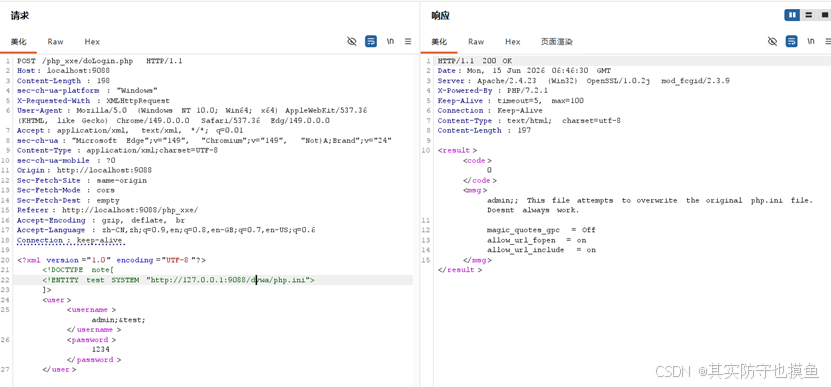
Task: Click the POST /php_xxe/doLogin.php request line
Action: [x=100, y=61]
